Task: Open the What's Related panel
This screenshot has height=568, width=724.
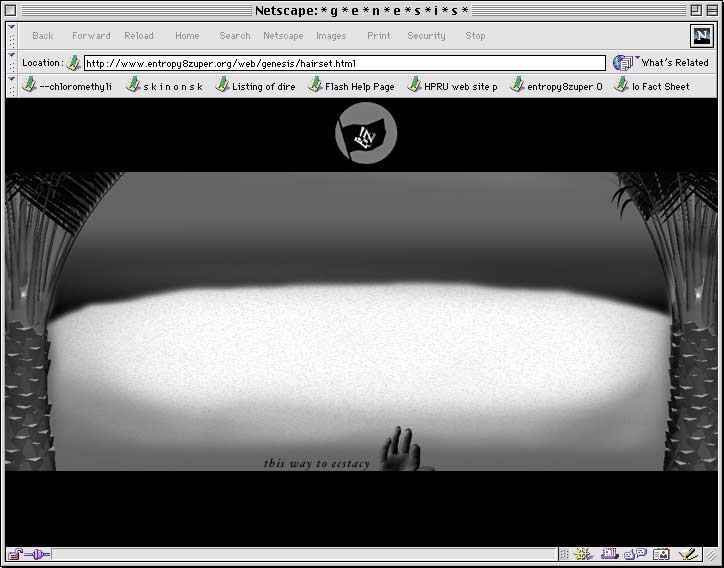Action: point(661,63)
